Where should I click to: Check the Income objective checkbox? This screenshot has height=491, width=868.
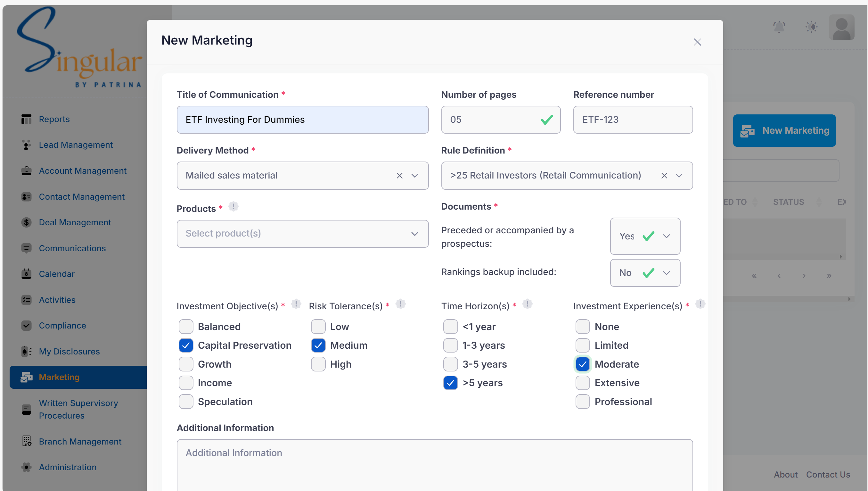186,383
